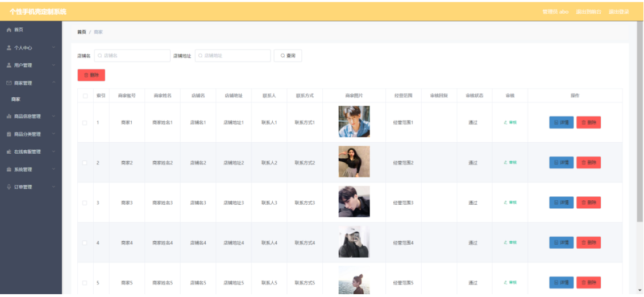644x297 pixels.
Task: Click the 商品分类管理 clipboard icon
Action: coord(9,134)
